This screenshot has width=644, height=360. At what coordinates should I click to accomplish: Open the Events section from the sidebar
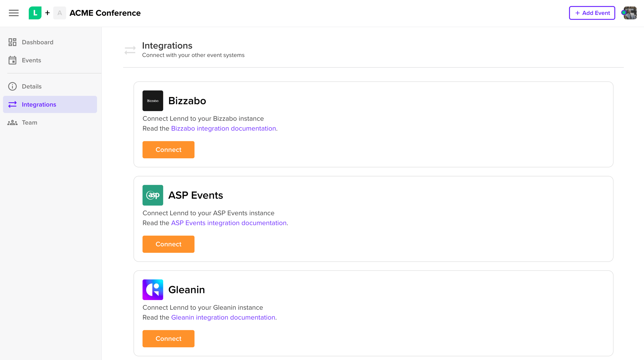(31, 60)
